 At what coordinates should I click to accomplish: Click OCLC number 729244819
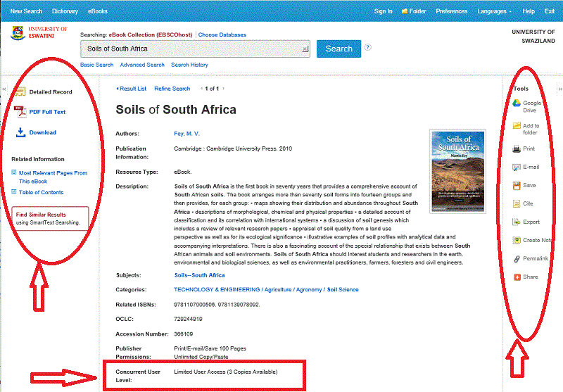[188, 319]
